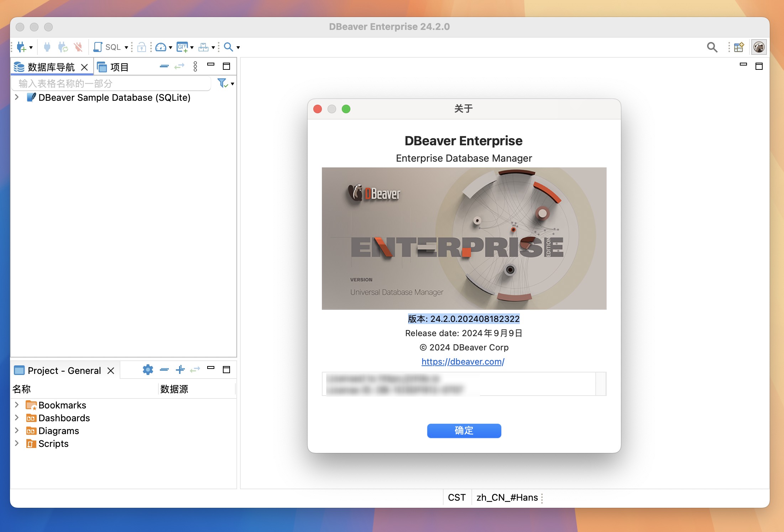Screen dimensions: 784x532
Task: Click the Open Perspective icon
Action: click(739, 47)
